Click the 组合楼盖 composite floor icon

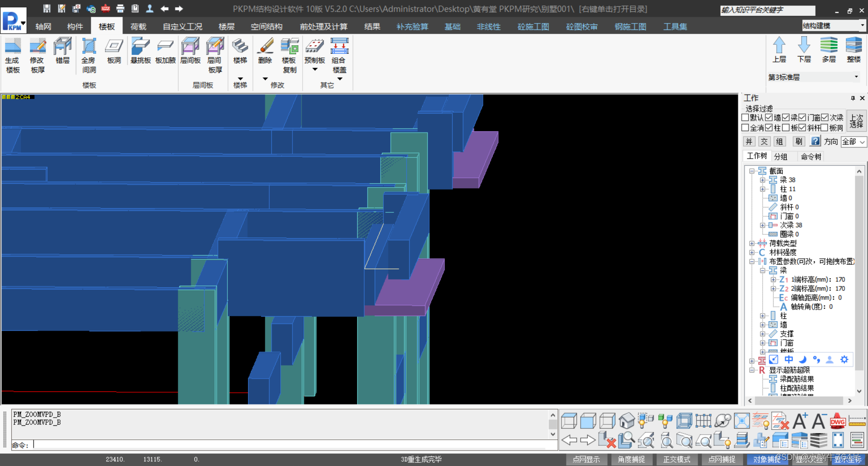coord(339,46)
